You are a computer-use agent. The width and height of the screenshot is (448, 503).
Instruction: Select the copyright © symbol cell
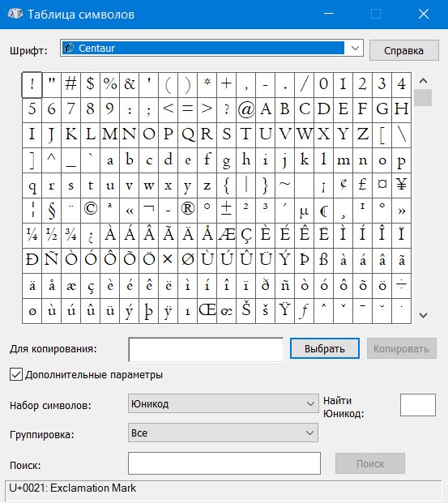click(x=91, y=211)
